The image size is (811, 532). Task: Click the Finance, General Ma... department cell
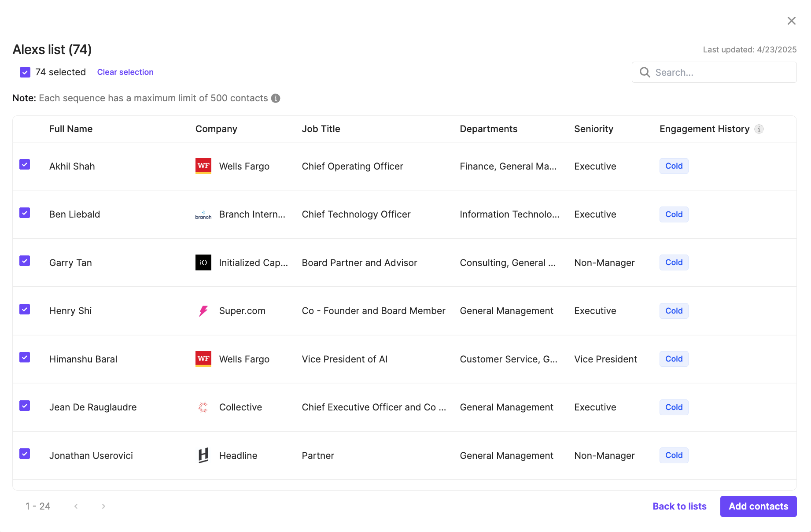click(508, 166)
